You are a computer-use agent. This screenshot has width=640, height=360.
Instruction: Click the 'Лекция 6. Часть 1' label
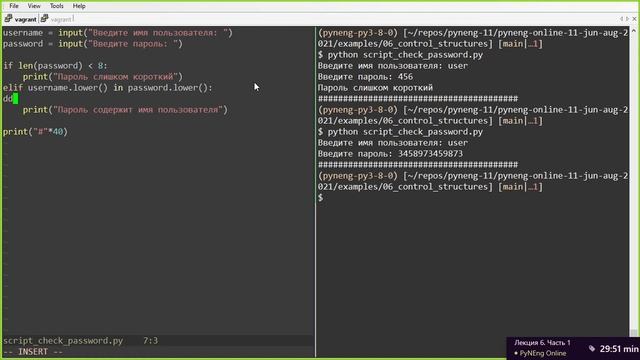(x=542, y=342)
